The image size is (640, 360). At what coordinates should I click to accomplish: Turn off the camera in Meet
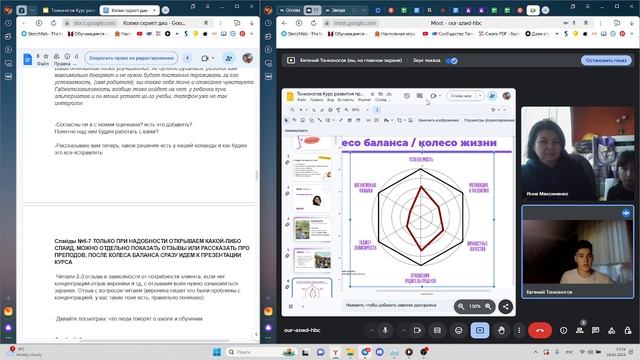pyautogui.click(x=417, y=330)
